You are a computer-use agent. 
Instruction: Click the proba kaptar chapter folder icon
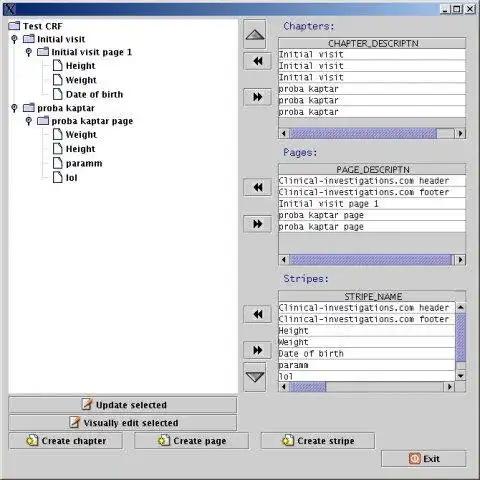pos(29,108)
